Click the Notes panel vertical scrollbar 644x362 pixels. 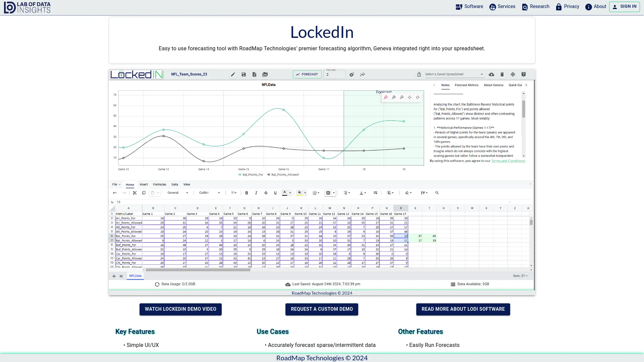point(524,109)
